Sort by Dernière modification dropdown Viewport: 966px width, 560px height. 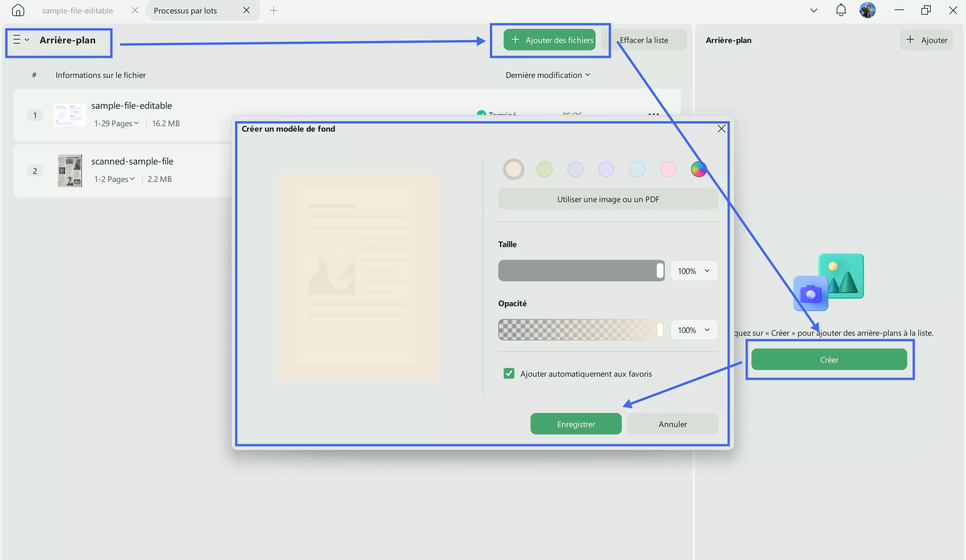(547, 75)
